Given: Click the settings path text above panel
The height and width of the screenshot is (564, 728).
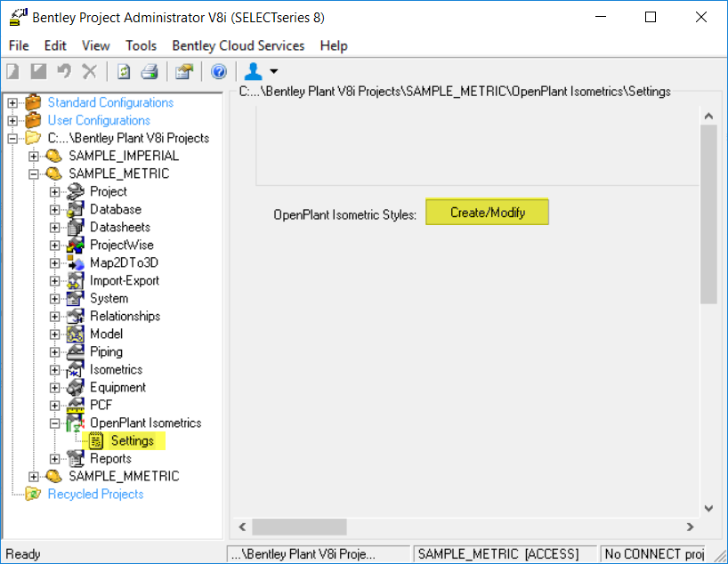Looking at the screenshot, I should [x=455, y=92].
